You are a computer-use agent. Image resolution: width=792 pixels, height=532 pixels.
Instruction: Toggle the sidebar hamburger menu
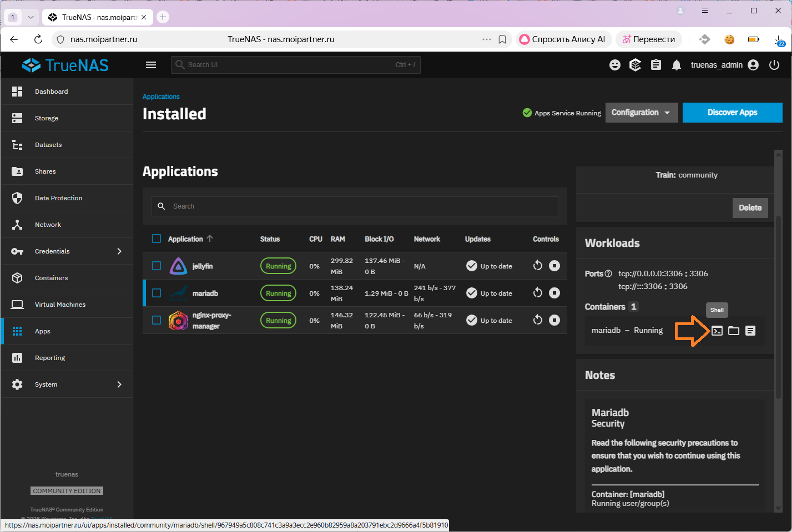[x=151, y=65]
